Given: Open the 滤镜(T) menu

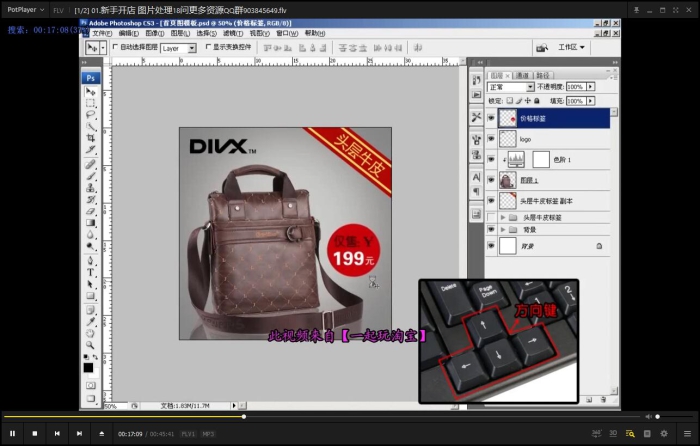Looking at the screenshot, I should pyautogui.click(x=233, y=33).
